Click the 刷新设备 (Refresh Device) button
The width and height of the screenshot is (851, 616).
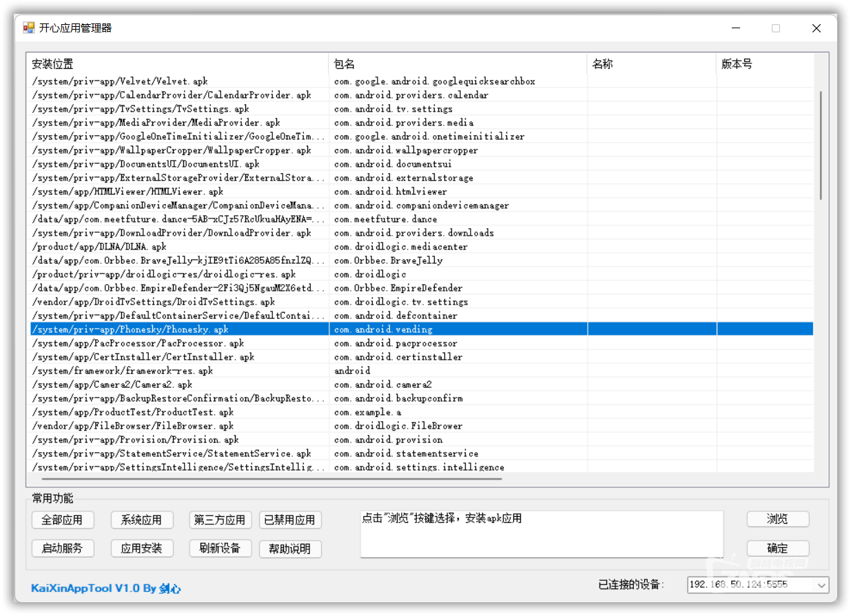[220, 549]
